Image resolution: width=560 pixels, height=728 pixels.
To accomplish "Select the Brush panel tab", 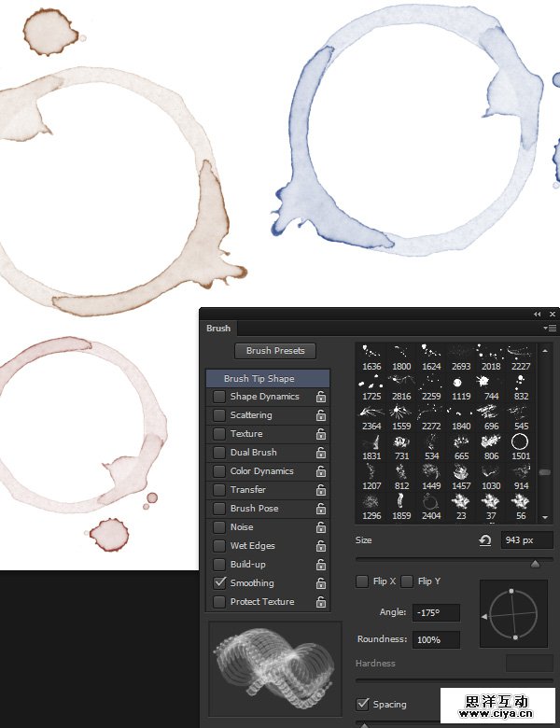I will [218, 329].
